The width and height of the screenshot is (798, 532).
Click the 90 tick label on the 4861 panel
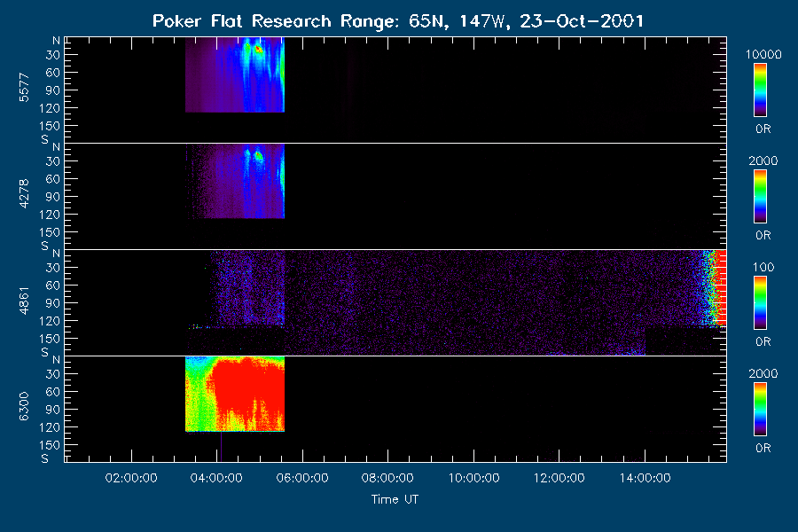coord(53,303)
